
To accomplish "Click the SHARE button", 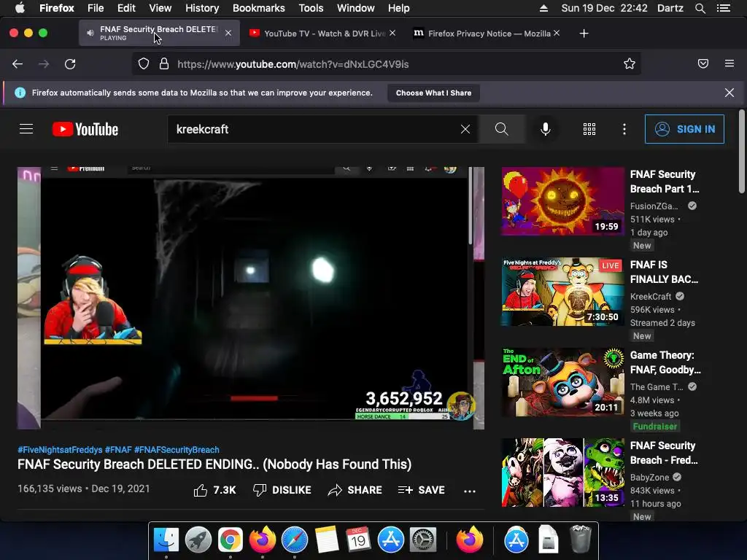I will pyautogui.click(x=355, y=490).
